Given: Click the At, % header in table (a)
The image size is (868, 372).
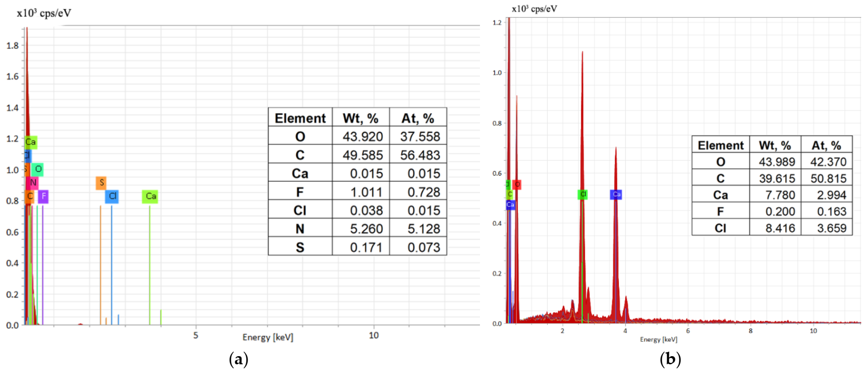Looking at the screenshot, I should click(418, 118).
